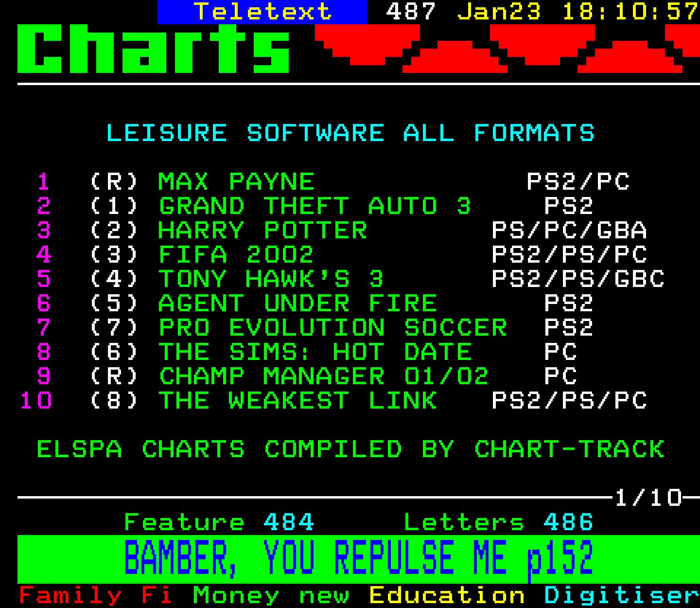
Task: Click the Jan23 date in the header
Action: click(x=499, y=12)
